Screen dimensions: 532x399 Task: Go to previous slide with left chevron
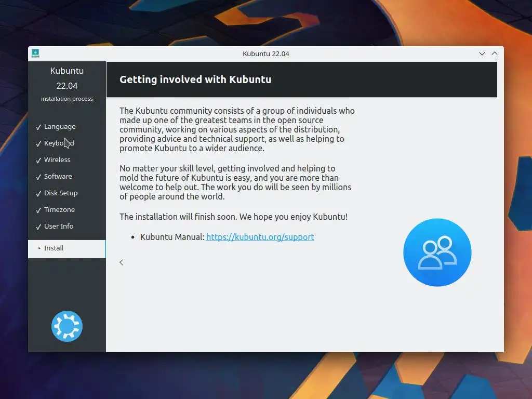pyautogui.click(x=122, y=262)
